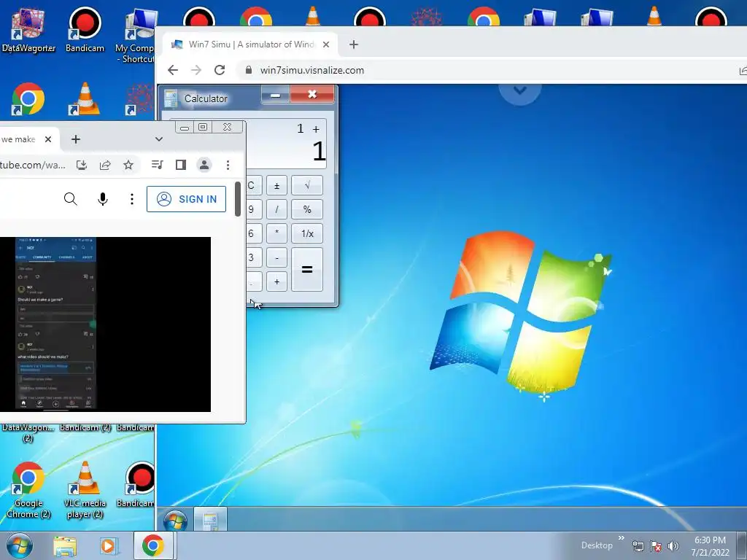Open a new tab in the YouTube window

[75, 139]
